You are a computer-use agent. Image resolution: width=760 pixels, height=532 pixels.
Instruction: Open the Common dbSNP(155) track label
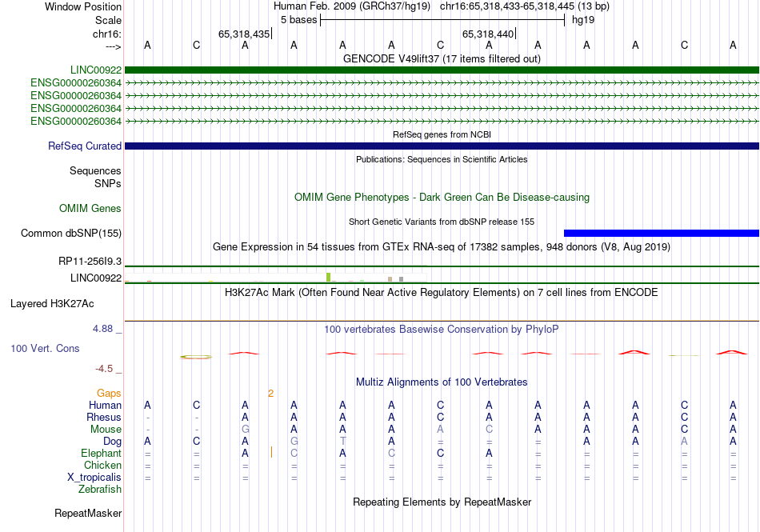(70, 233)
